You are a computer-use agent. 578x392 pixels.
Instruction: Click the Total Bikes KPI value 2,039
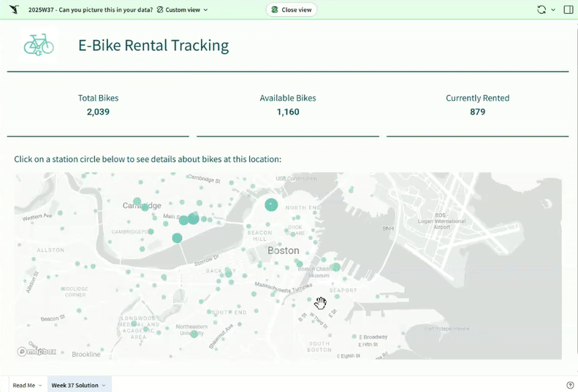point(98,112)
